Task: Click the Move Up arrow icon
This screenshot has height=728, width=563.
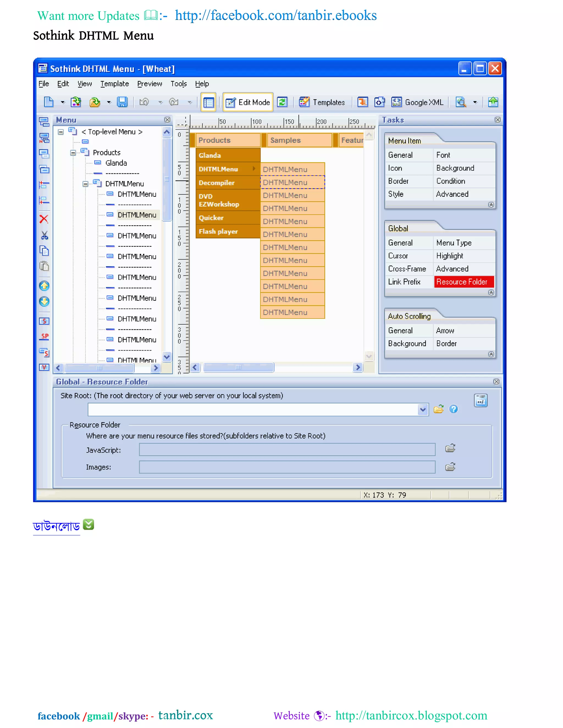Action: (x=44, y=286)
